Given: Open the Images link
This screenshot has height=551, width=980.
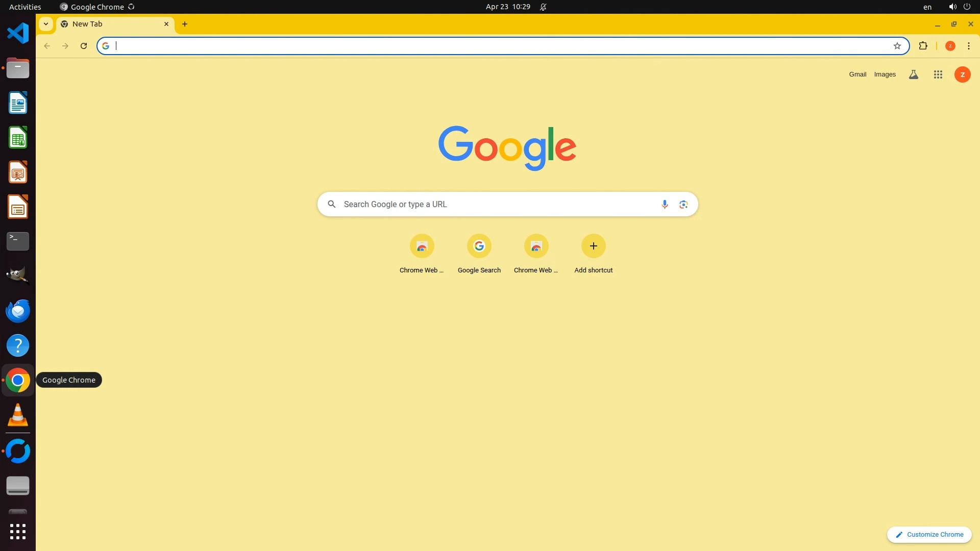Looking at the screenshot, I should point(885,74).
